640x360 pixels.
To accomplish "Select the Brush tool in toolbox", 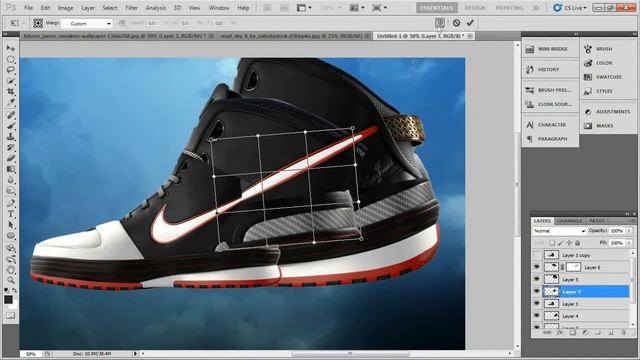I will (11, 126).
